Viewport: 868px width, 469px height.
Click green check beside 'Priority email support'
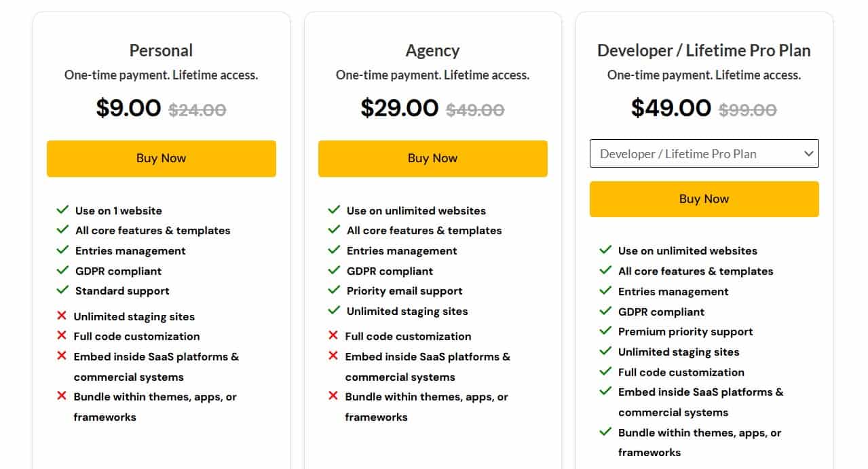(334, 290)
